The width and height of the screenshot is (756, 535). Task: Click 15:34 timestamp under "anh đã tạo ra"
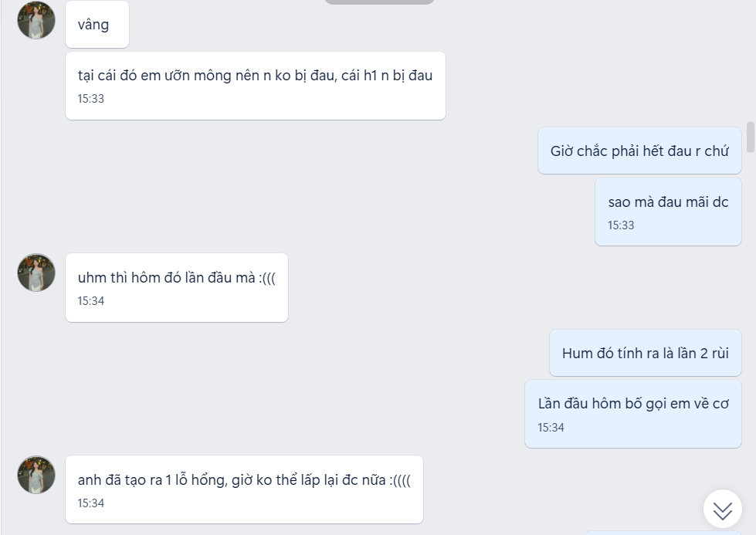click(90, 503)
